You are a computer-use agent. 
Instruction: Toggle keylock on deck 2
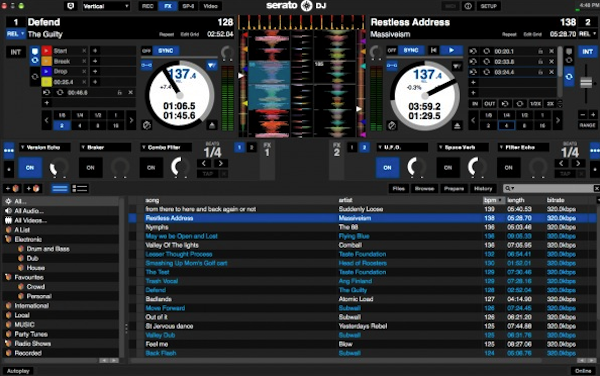(391, 65)
